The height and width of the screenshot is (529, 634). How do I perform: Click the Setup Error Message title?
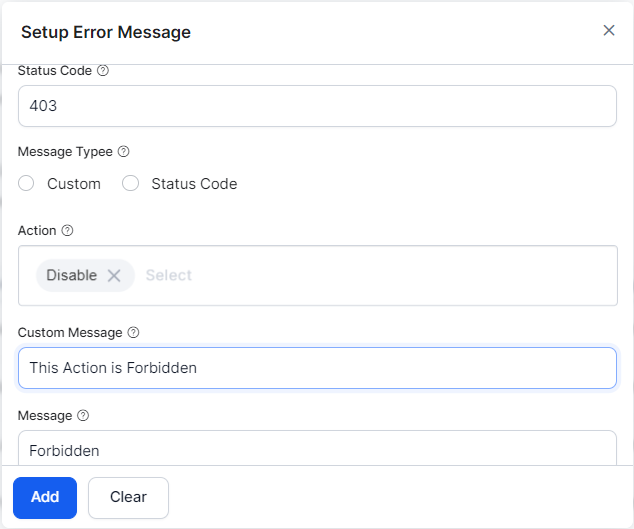106,32
